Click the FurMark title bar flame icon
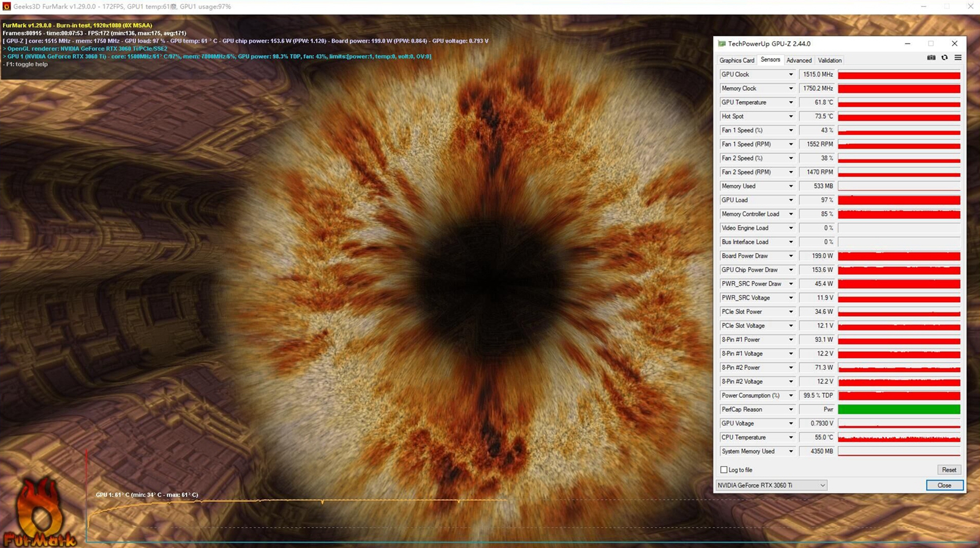Viewport: 980px width, 548px height. (x=7, y=6)
